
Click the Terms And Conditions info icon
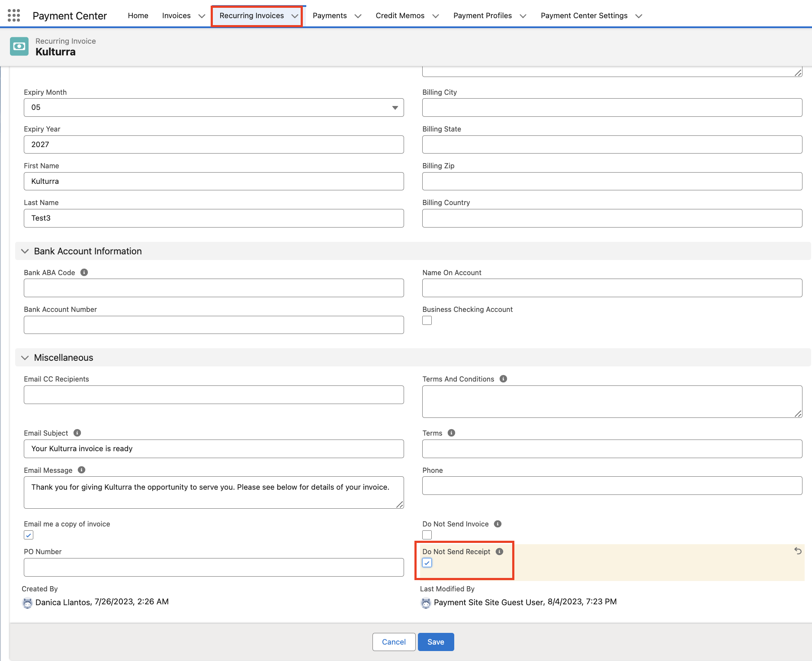click(503, 379)
